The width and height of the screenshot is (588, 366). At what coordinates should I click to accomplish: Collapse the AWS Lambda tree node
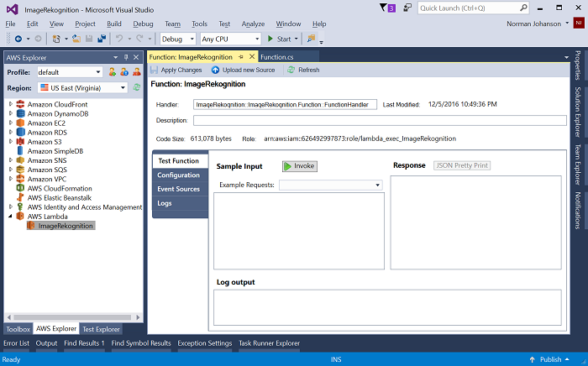[x=10, y=216]
